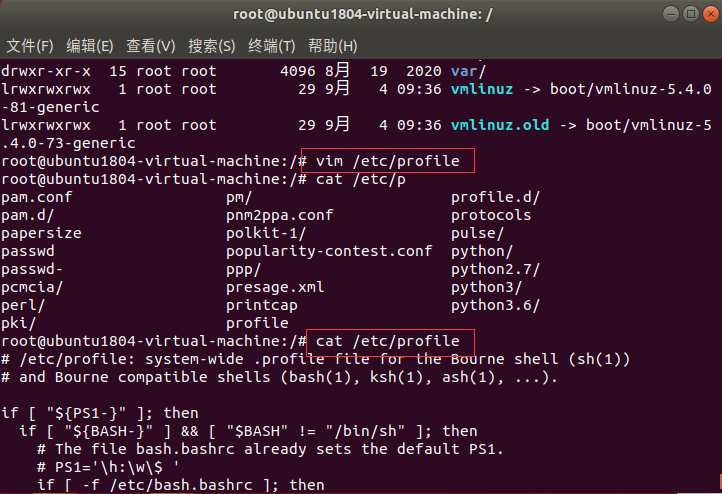
Task: Open the 文件(F) menu
Action: pos(30,46)
